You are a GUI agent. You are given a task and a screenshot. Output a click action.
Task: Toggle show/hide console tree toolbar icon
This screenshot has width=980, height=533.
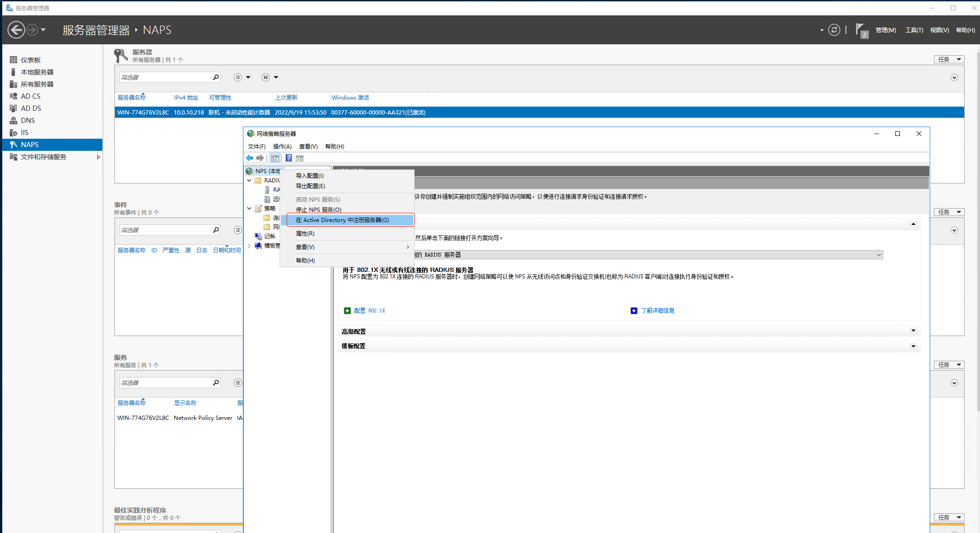[x=275, y=158]
